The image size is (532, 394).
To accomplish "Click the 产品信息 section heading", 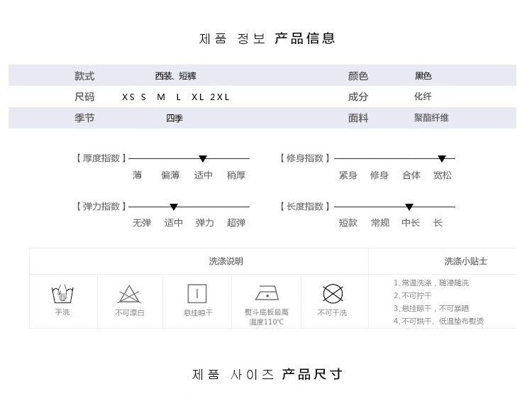I will point(305,38).
